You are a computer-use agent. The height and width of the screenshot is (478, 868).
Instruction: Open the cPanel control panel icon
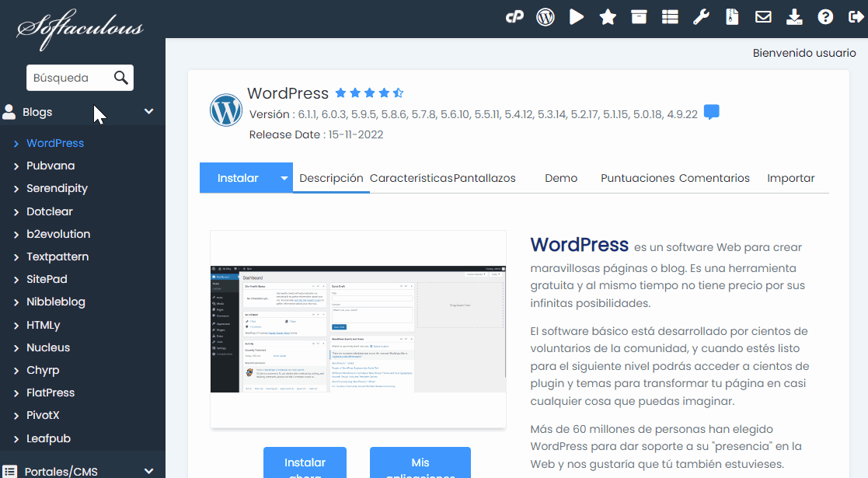[x=514, y=17]
